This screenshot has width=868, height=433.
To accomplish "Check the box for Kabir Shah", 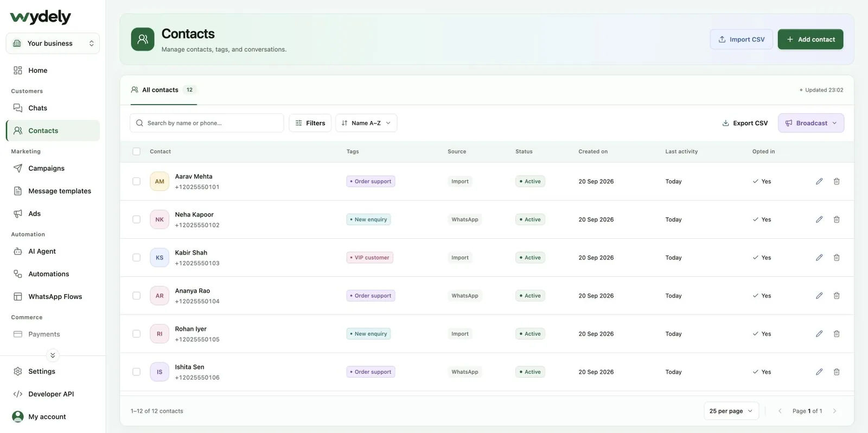I will point(136,258).
